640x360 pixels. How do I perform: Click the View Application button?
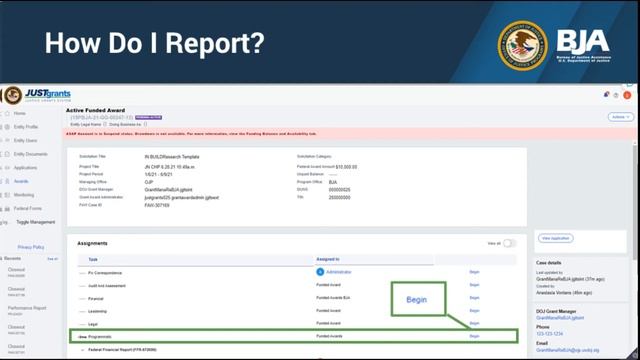[556, 238]
